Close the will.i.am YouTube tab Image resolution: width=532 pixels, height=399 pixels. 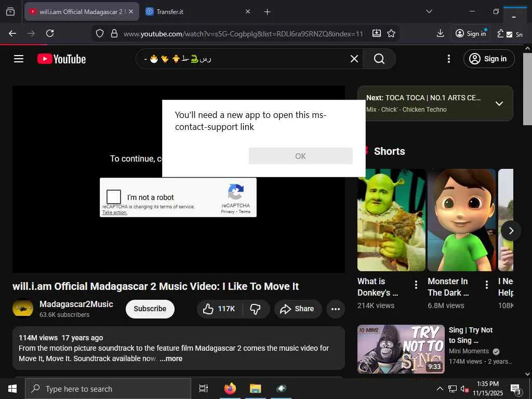131,12
